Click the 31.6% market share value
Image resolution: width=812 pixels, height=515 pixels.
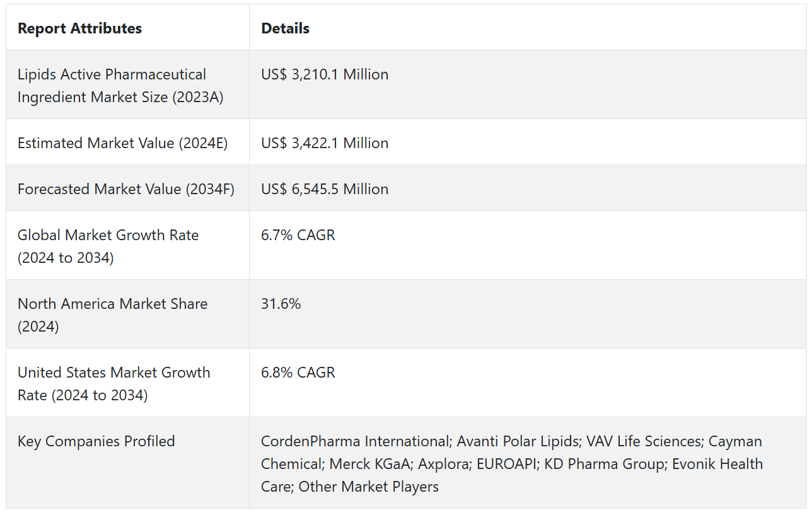[281, 304]
